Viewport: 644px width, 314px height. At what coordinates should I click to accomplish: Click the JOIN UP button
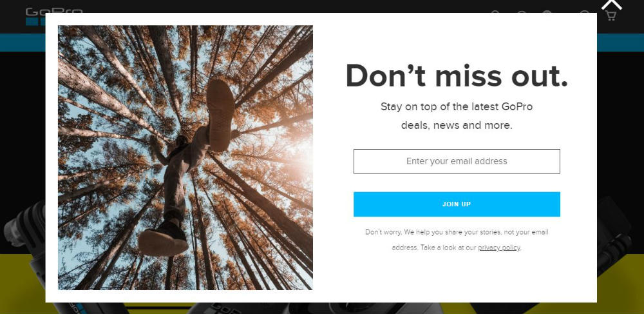457,204
